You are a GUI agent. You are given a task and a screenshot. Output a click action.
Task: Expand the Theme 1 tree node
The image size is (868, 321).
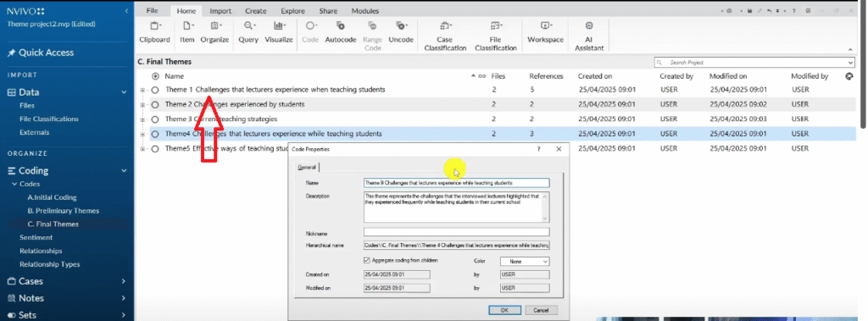tap(142, 90)
